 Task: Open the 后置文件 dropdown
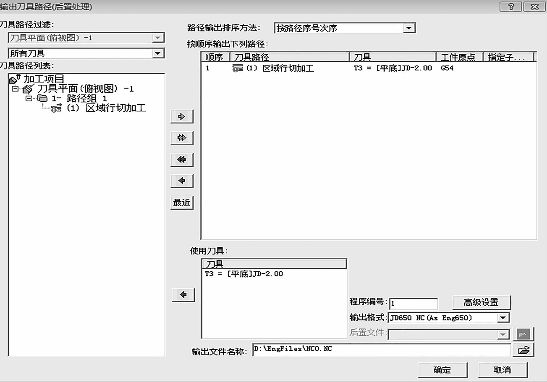point(503,334)
